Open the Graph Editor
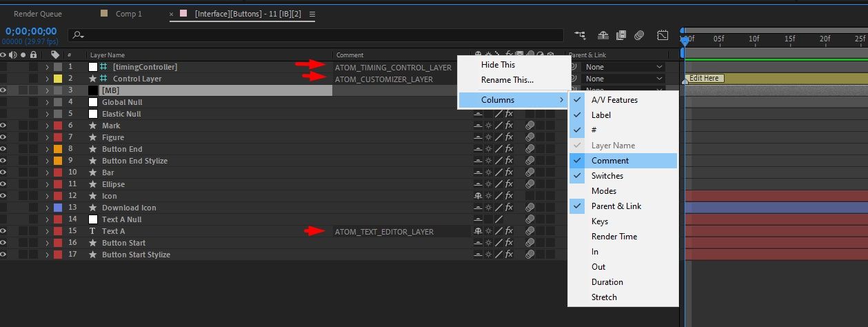 662,34
